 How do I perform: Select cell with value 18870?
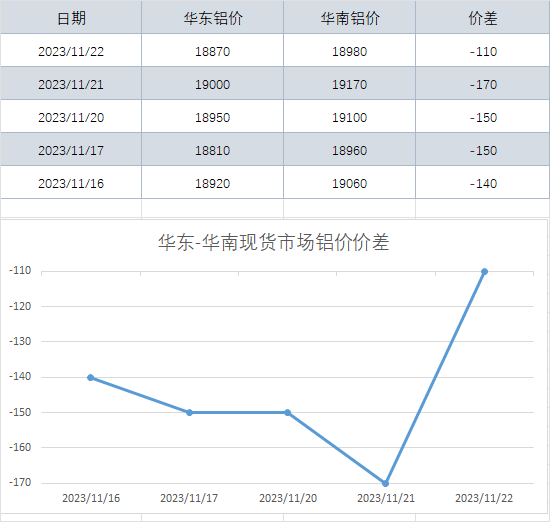(213, 50)
